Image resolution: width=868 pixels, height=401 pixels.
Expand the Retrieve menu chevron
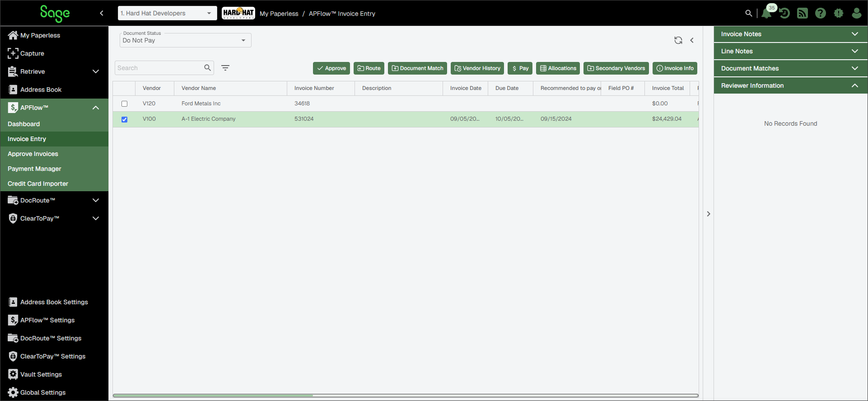[96, 71]
